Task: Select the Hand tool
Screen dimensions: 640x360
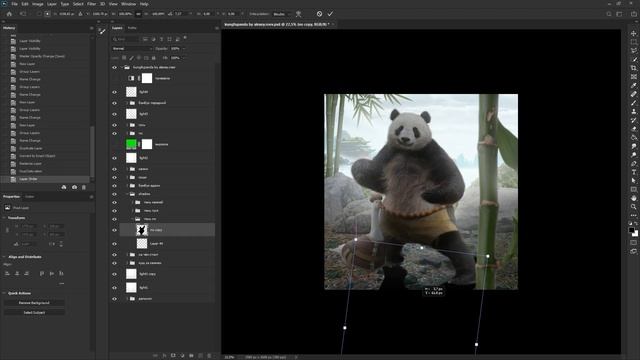Action: [633, 198]
